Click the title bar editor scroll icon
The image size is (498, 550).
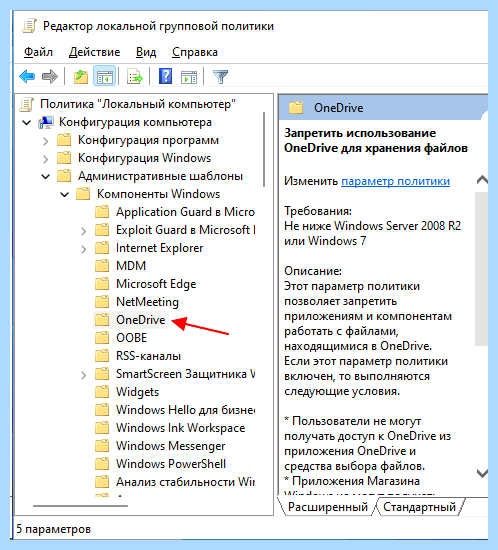click(29, 26)
